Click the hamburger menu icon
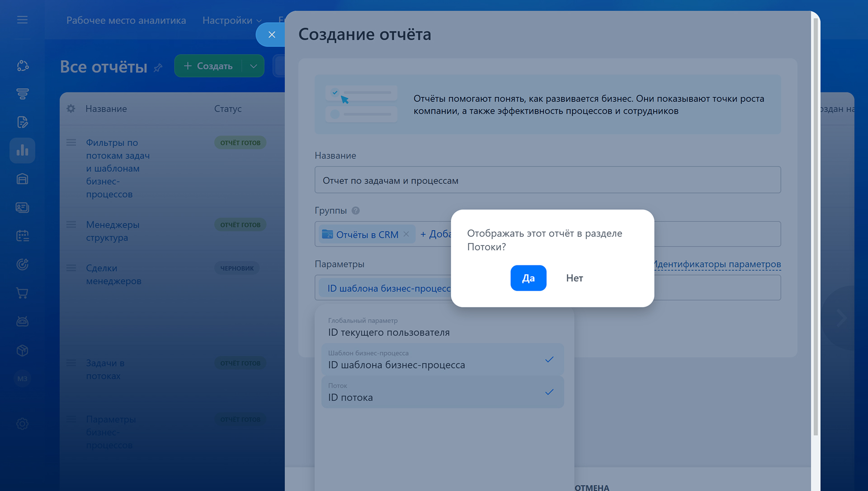868x491 pixels. coord(22,20)
